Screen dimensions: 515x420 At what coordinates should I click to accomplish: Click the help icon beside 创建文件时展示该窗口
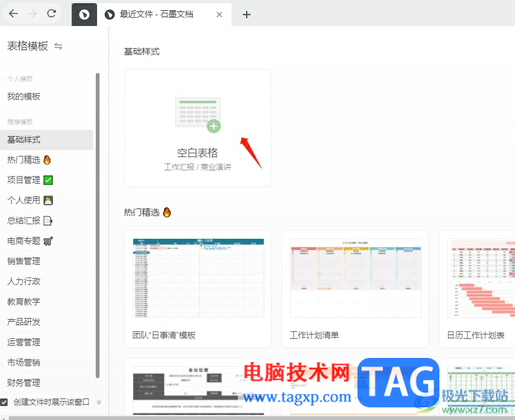98,402
